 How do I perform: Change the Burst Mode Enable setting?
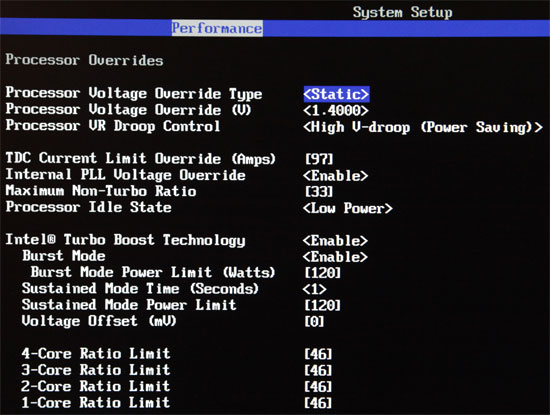click(335, 257)
